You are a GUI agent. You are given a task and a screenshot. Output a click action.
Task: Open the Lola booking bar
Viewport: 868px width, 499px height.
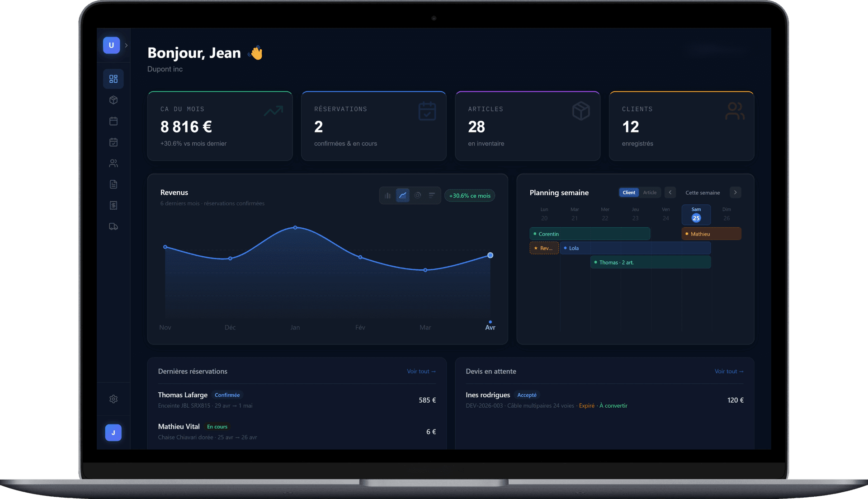point(636,248)
